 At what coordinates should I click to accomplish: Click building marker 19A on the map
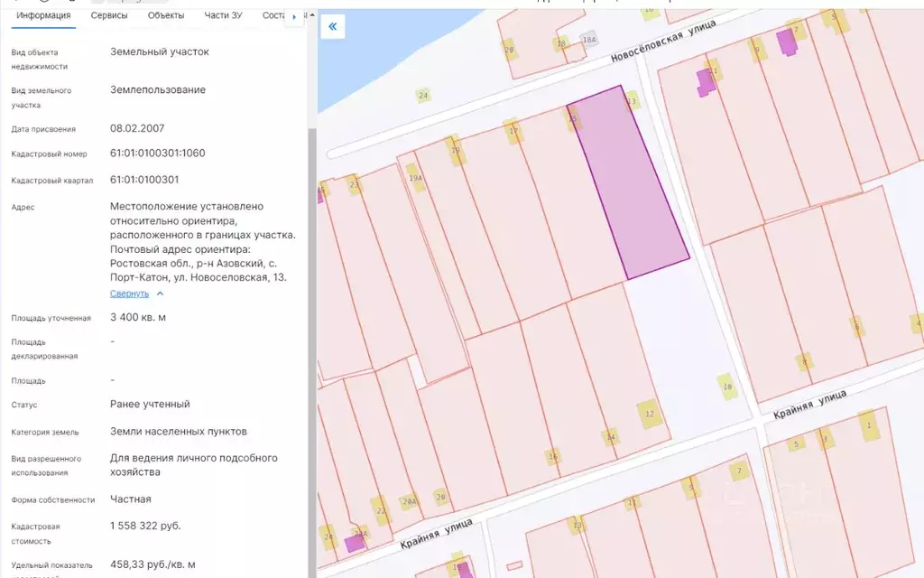pyautogui.click(x=415, y=178)
